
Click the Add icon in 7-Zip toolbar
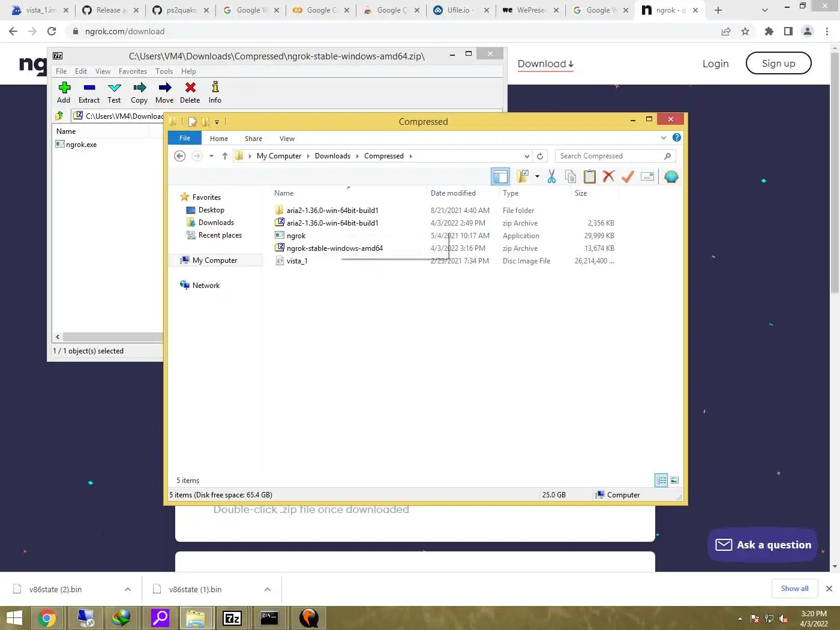point(64,88)
